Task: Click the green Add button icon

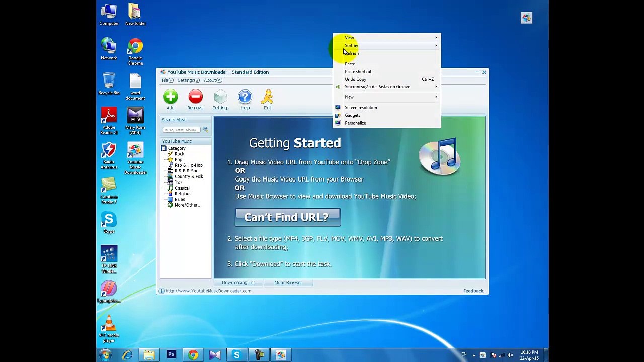Action: click(171, 97)
